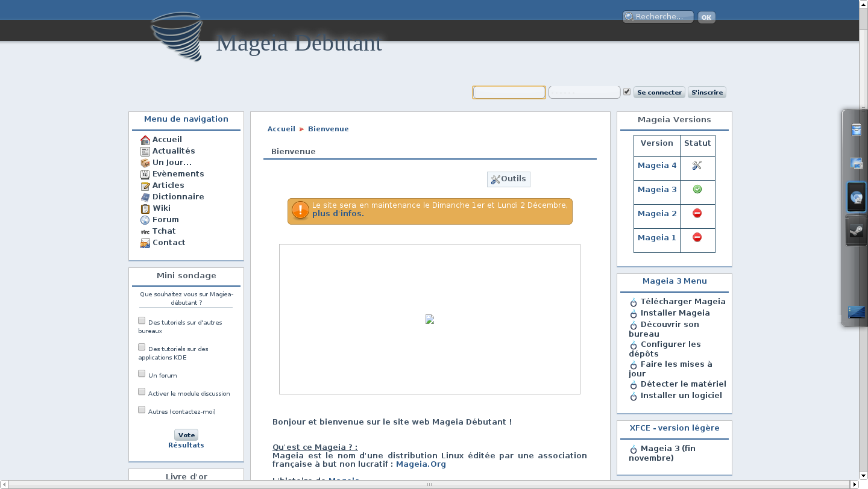This screenshot has width=868, height=489.
Task: Open Faire les mises à jour link
Action: [x=670, y=369]
